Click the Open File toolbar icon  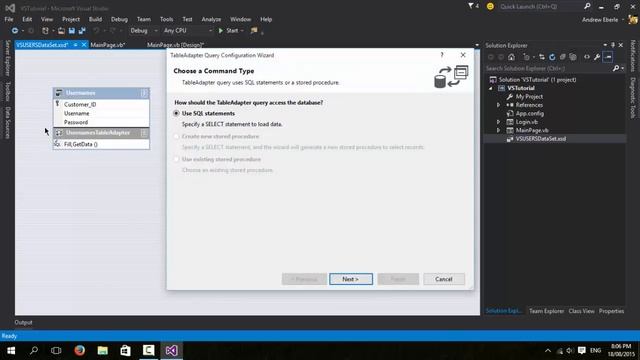tap(61, 31)
